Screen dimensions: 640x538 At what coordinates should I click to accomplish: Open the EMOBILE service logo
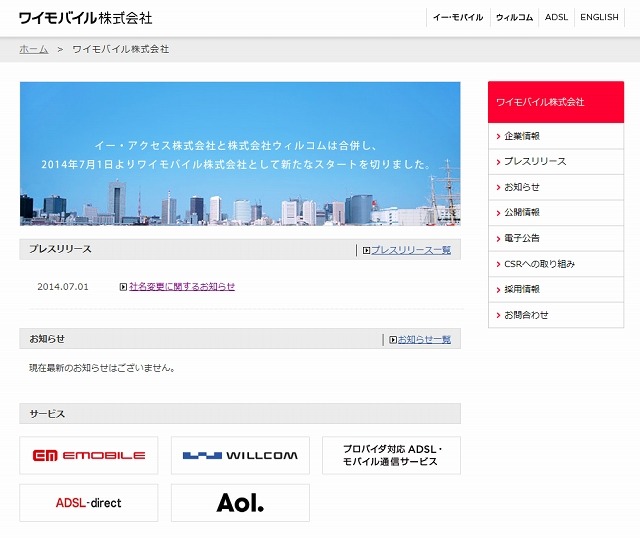click(89, 455)
